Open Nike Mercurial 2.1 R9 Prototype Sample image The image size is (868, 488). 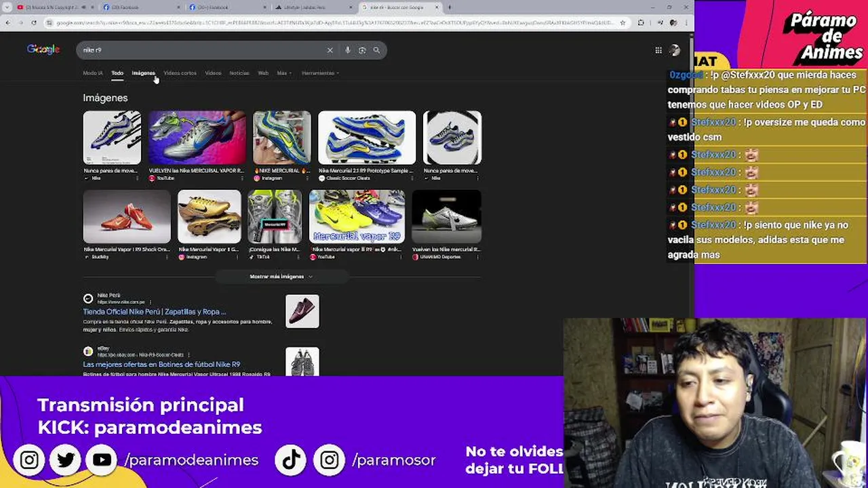click(x=367, y=138)
